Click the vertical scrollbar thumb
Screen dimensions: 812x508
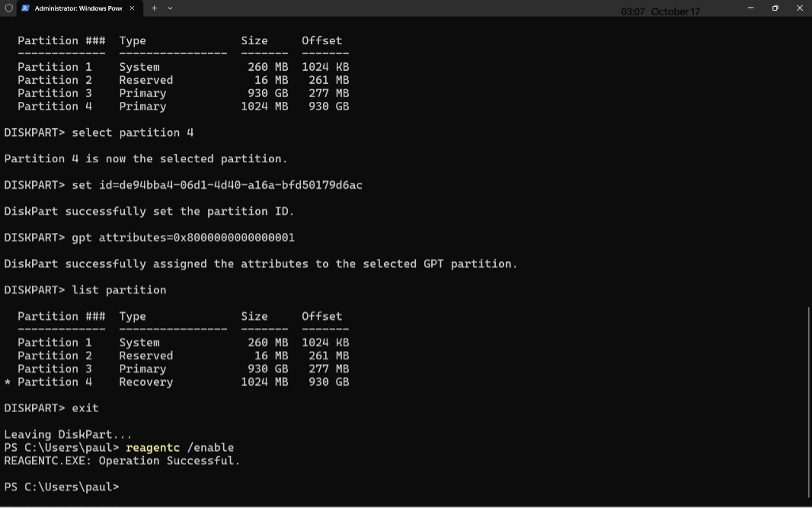tap(808, 401)
